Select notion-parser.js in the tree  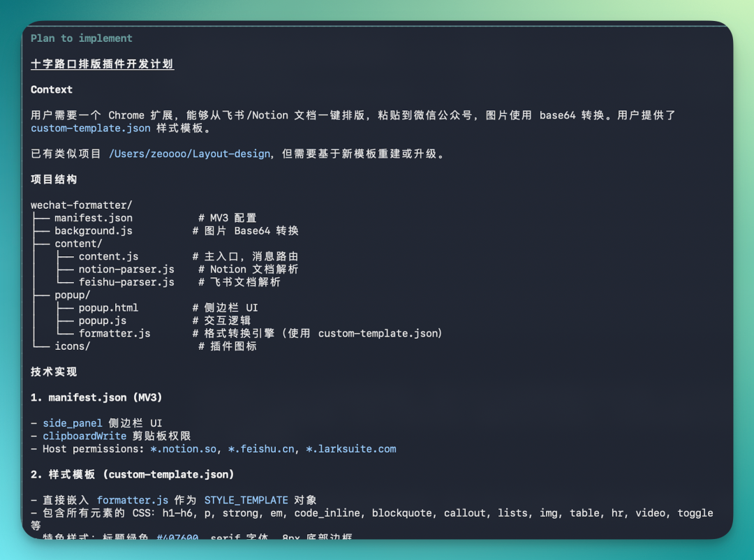point(126,270)
